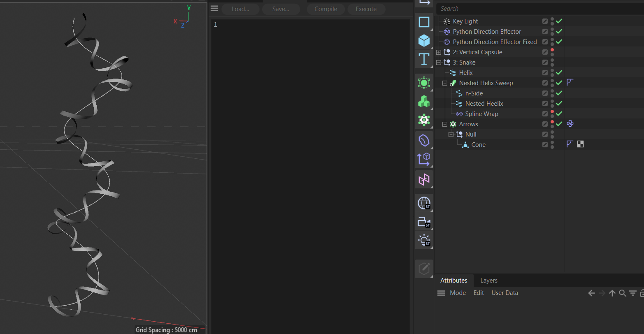
Task: Select the Python Direction Effector Fixed row
Action: 495,42
